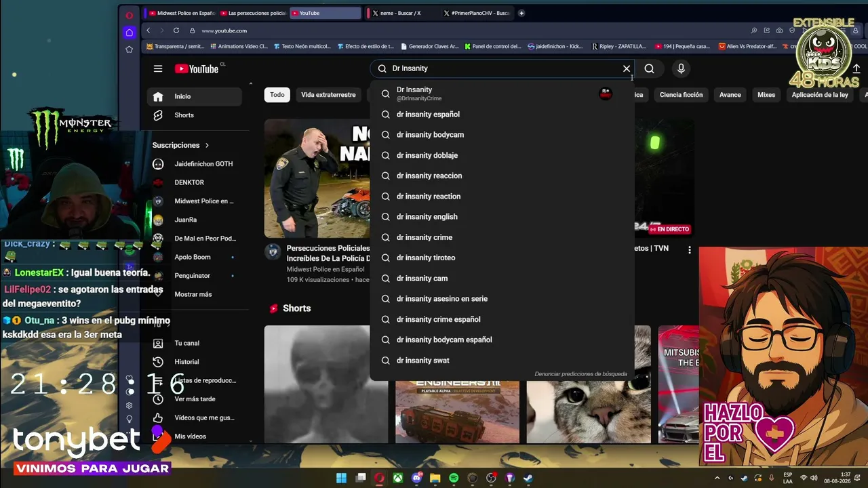Select the 'Vida extraterrestre' filter chip
The height and width of the screenshot is (488, 868).
328,95
